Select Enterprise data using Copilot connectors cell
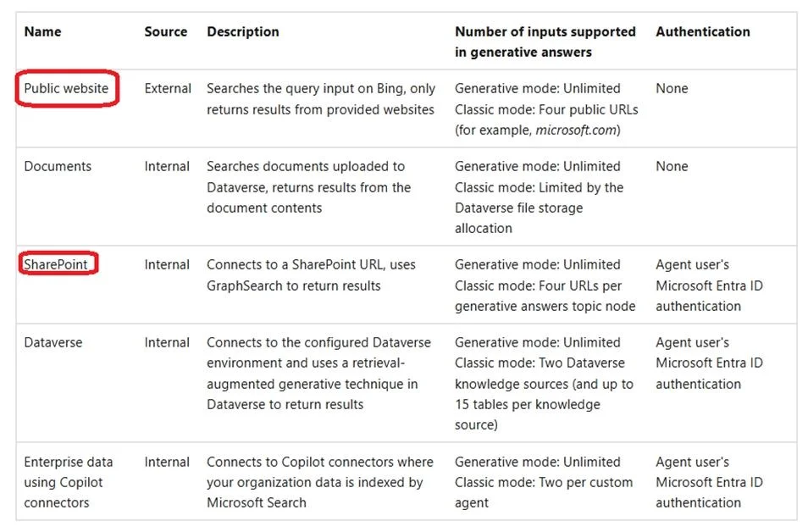Image resolution: width=808 pixels, height=532 pixels. 68,482
